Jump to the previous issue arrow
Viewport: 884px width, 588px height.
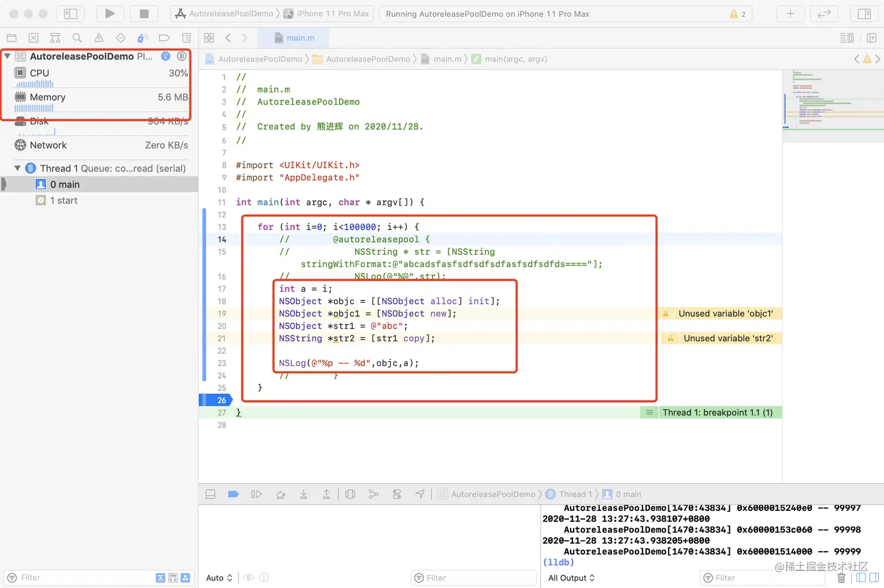coord(857,59)
